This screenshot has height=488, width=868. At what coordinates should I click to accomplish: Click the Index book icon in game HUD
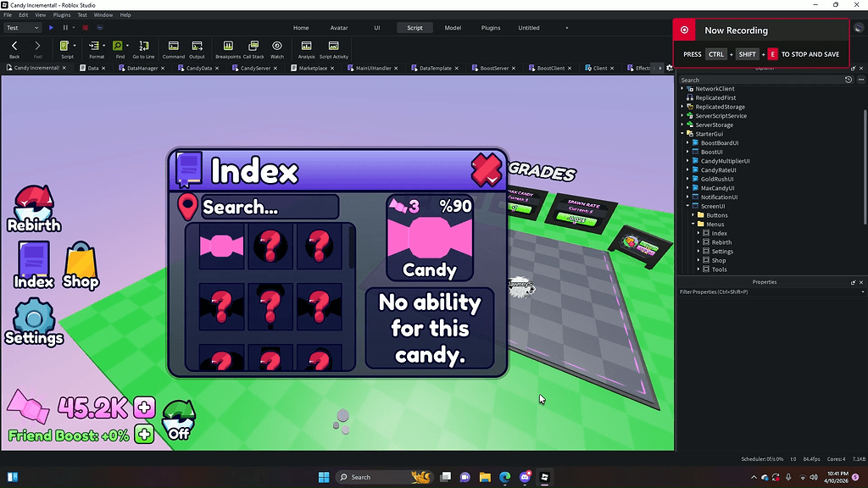(34, 265)
